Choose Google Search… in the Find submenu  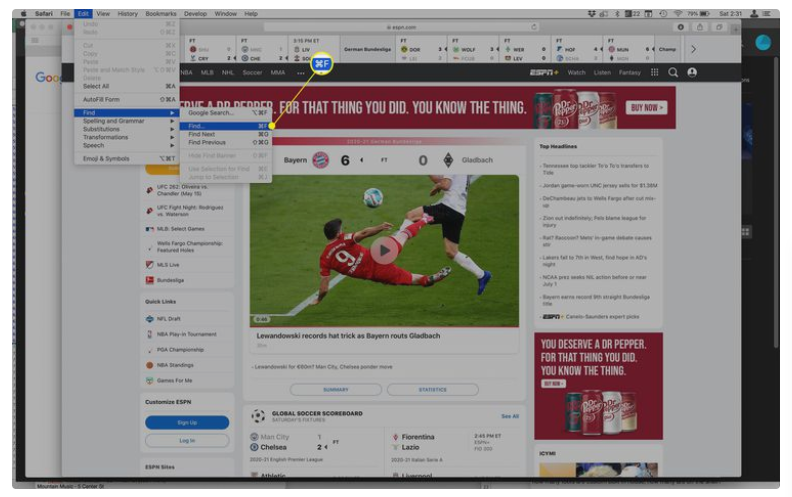[226, 113]
